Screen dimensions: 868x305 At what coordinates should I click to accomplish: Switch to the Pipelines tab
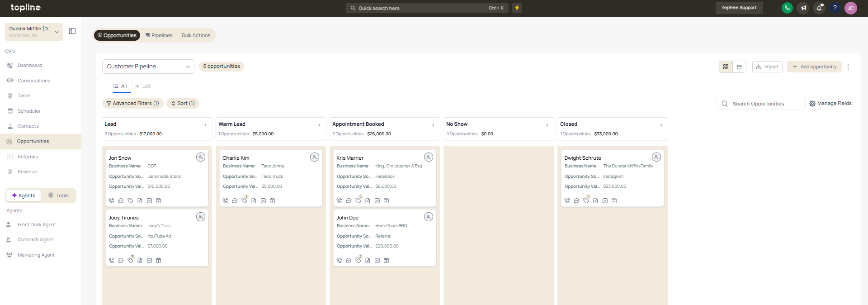(159, 35)
